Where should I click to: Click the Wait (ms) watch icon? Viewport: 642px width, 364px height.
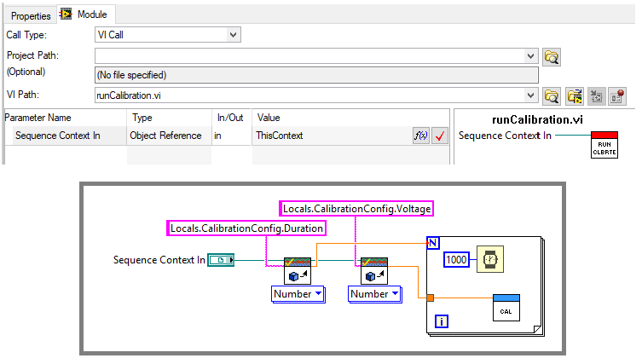pyautogui.click(x=489, y=259)
